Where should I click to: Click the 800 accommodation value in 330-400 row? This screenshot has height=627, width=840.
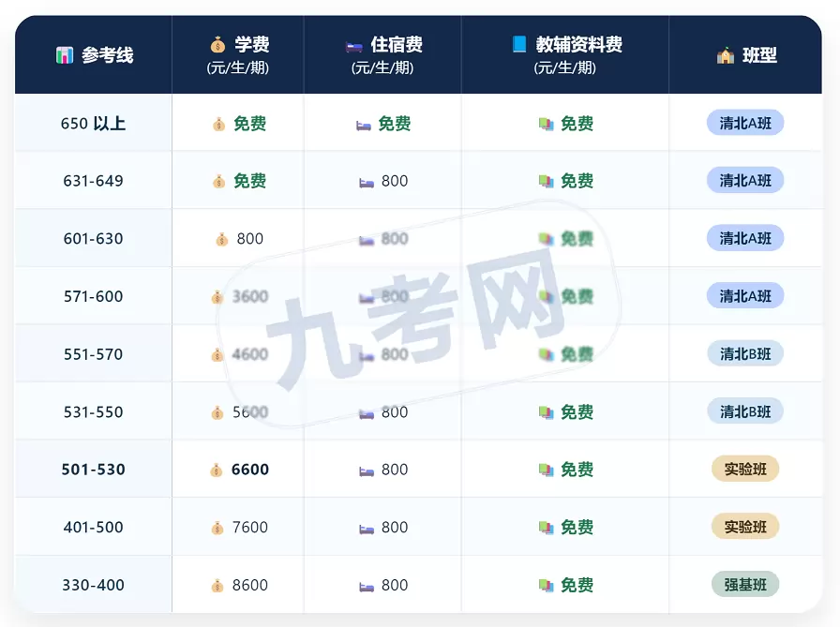pyautogui.click(x=395, y=585)
